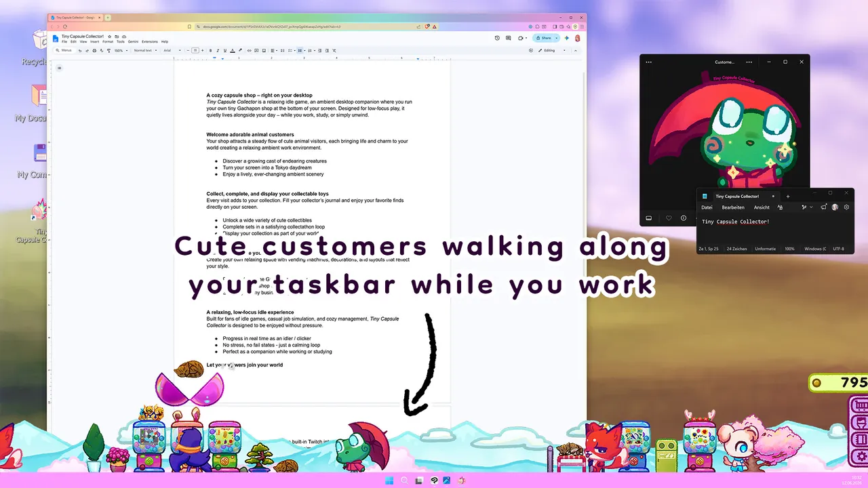
Task: Open the Gemini sparkle icon
Action: (x=566, y=38)
